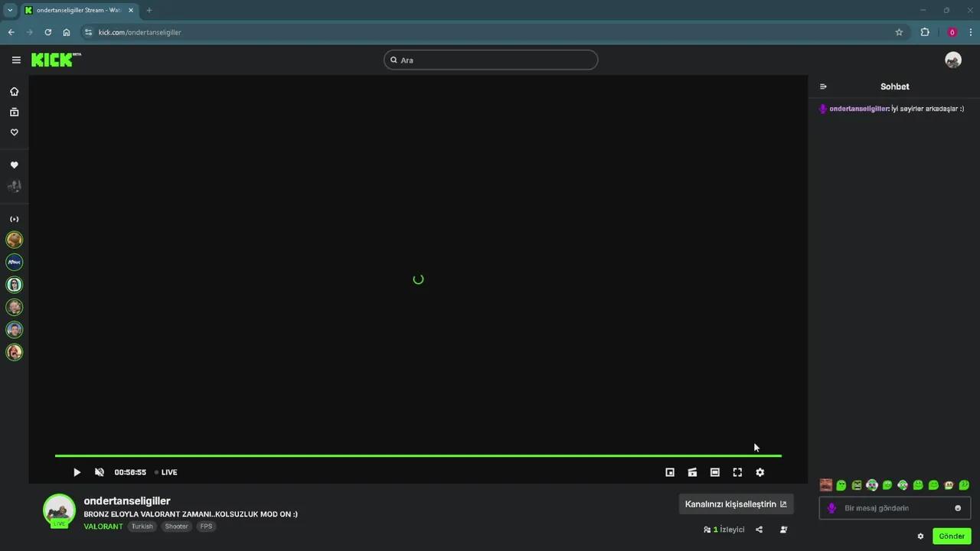The width and height of the screenshot is (980, 551).
Task: Click the '1 İzleyici' viewer count
Action: [x=724, y=530]
